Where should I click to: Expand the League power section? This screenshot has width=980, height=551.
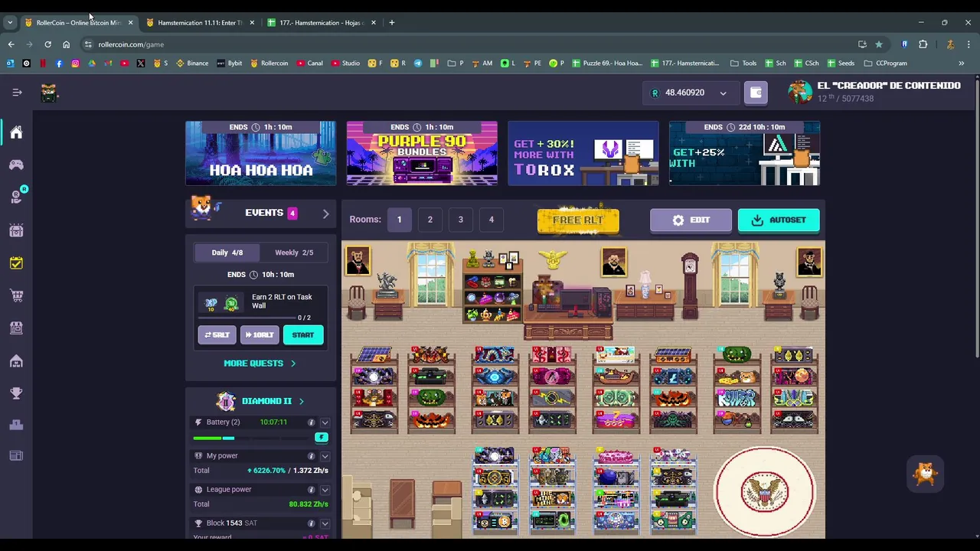point(325,490)
